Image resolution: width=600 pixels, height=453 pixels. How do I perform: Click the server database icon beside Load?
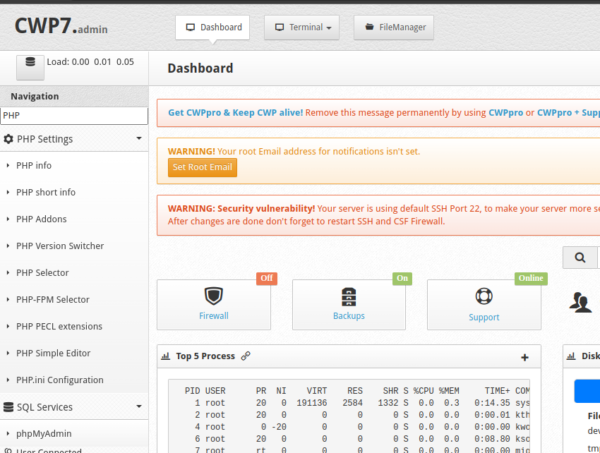coord(30,62)
